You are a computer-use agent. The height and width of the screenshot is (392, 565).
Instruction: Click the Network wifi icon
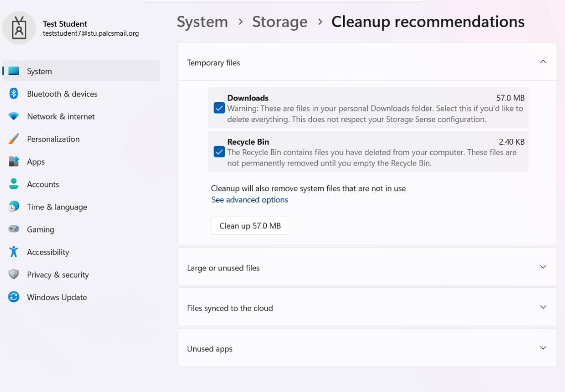click(x=14, y=116)
